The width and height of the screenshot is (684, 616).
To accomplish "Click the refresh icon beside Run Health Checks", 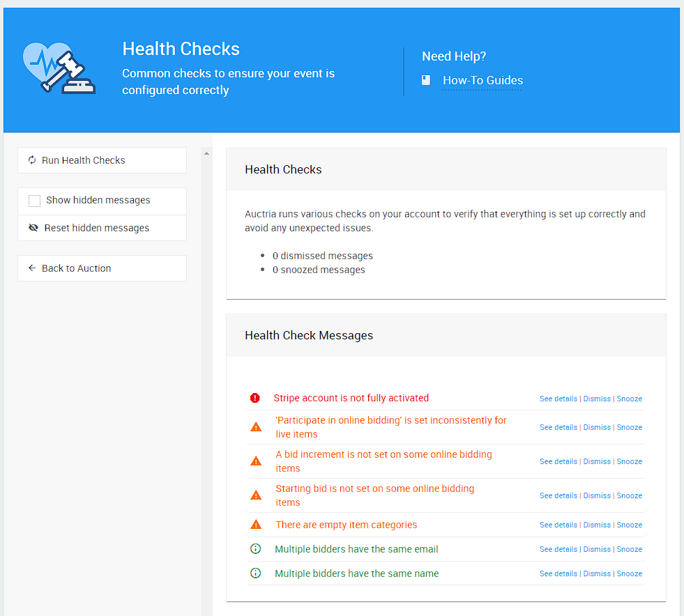I will tap(32, 160).
